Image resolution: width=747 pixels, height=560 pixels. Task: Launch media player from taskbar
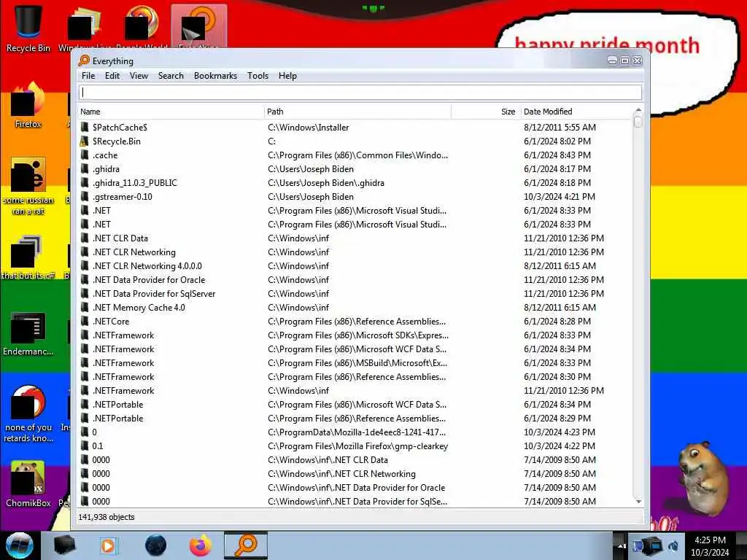pyautogui.click(x=108, y=545)
